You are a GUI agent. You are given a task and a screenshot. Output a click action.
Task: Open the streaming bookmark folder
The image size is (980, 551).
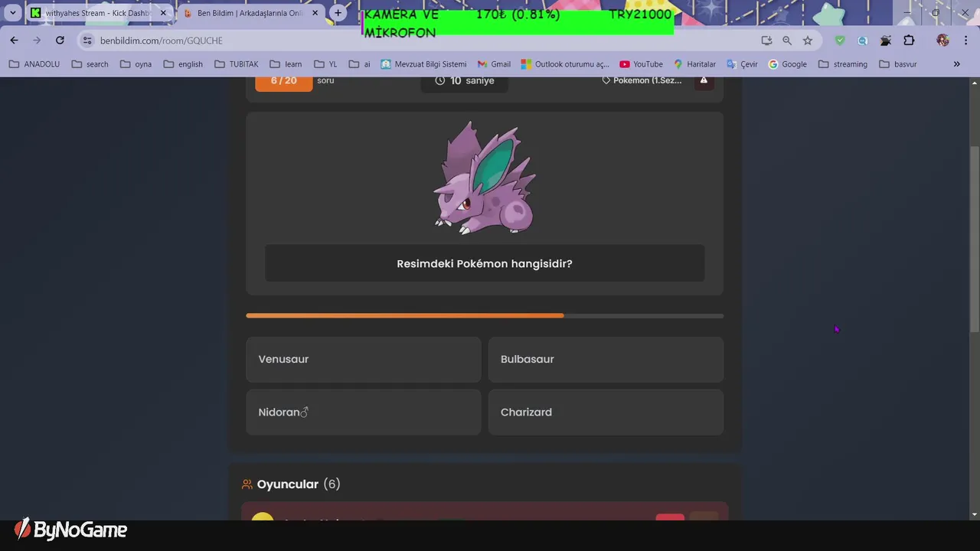tap(843, 64)
